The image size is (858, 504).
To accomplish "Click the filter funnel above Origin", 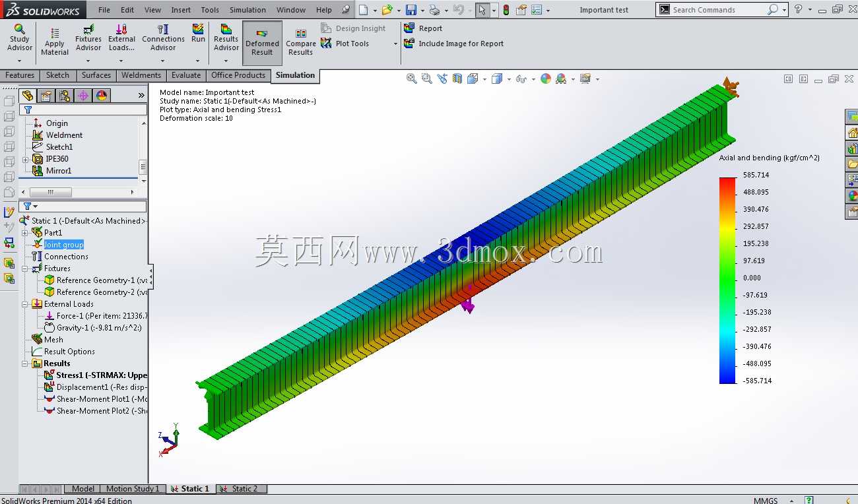I will pos(28,110).
